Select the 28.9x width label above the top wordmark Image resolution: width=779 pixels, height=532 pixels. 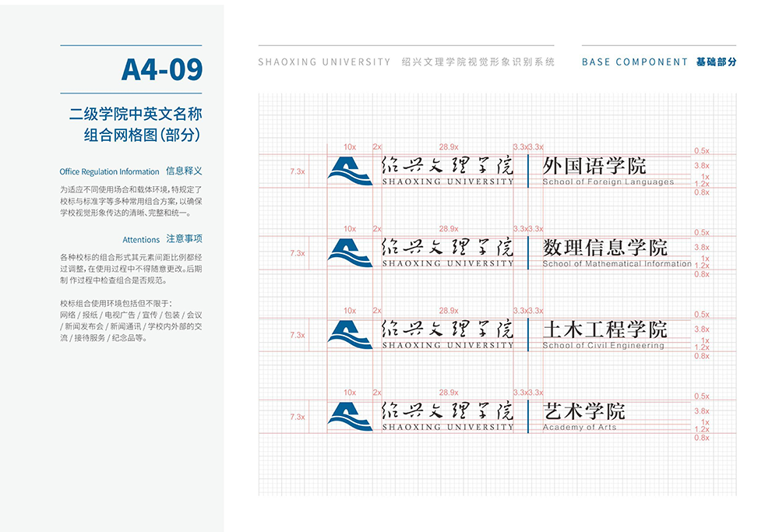448,146
